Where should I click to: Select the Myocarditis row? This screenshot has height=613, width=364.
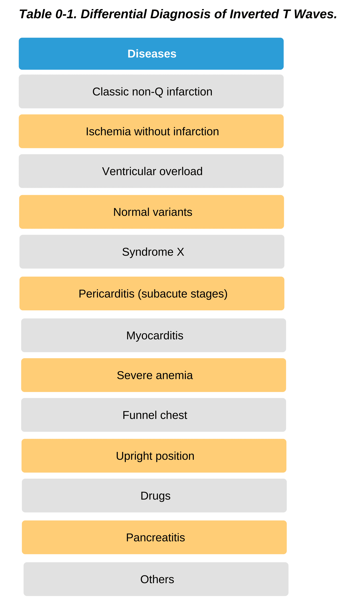(x=154, y=335)
